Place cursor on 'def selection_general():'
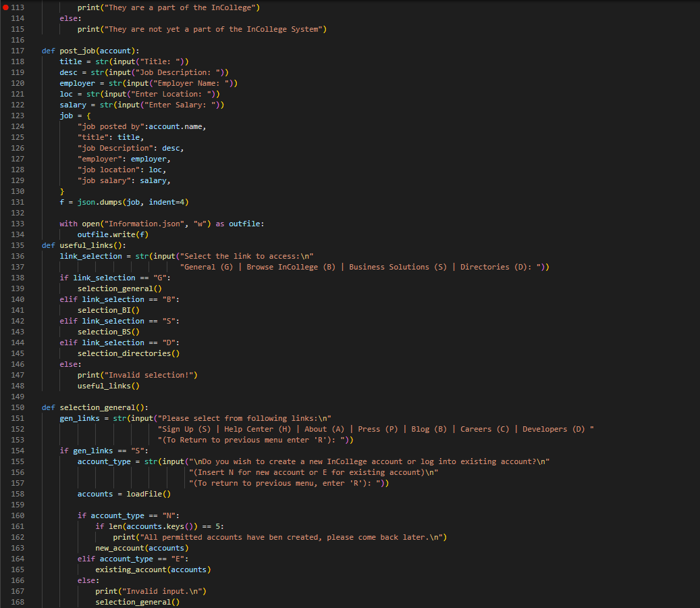The width and height of the screenshot is (700, 608). point(95,407)
